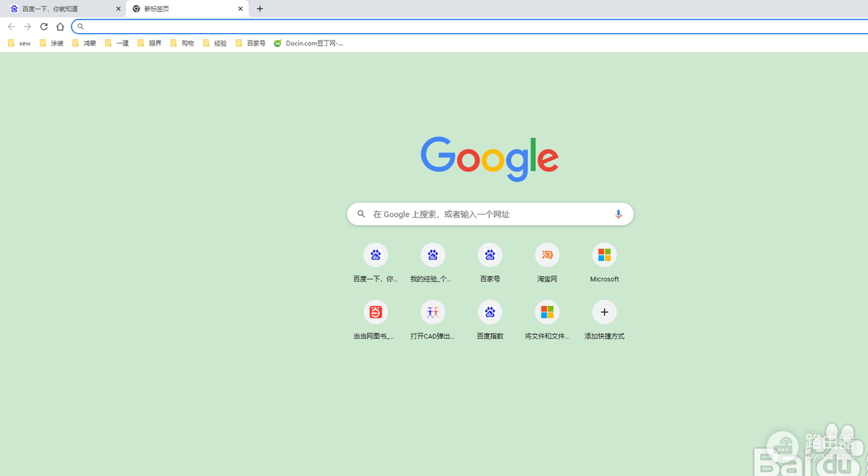This screenshot has height=476, width=868.
Task: Open the Docin.com豆丁网 bookmark
Action: (308, 43)
